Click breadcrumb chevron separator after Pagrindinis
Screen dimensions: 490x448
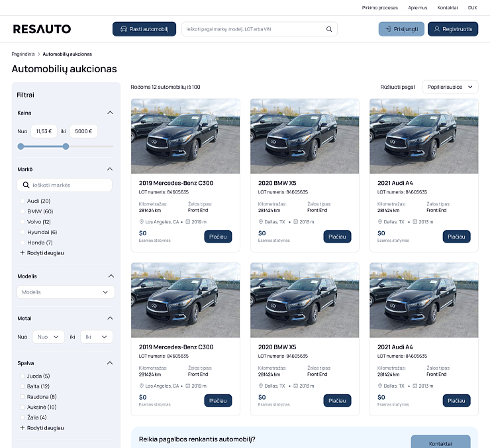point(39,54)
